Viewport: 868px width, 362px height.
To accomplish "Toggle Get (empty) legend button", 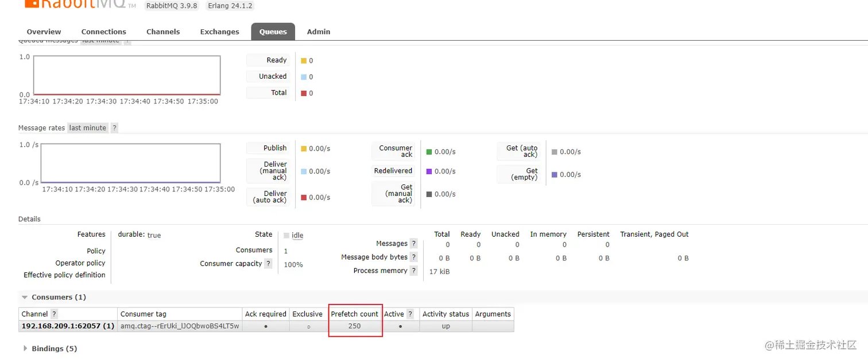I will pyautogui.click(x=520, y=174).
